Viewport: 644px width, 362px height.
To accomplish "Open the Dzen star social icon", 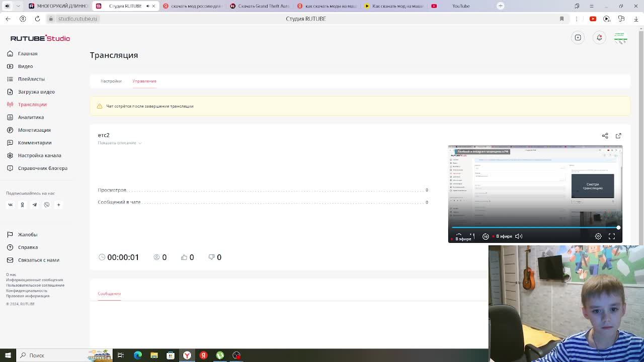I will pyautogui.click(x=58, y=205).
